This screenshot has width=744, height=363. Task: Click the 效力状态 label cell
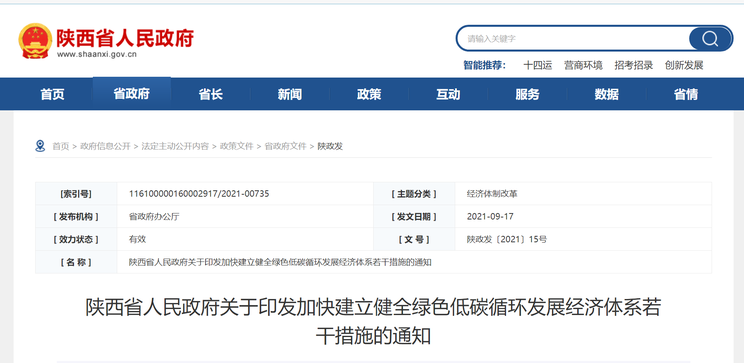pyautogui.click(x=76, y=239)
